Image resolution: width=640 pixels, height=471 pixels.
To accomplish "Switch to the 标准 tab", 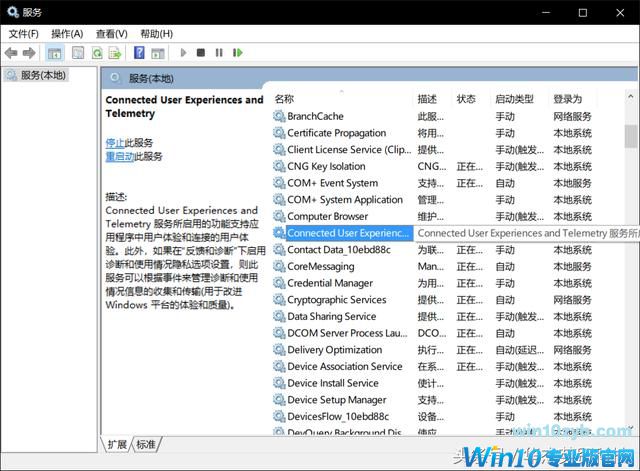I will pyautogui.click(x=146, y=444).
